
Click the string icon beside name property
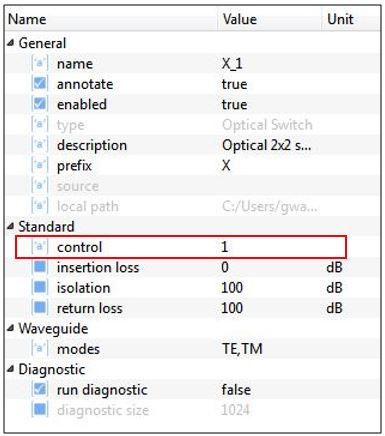(40, 63)
